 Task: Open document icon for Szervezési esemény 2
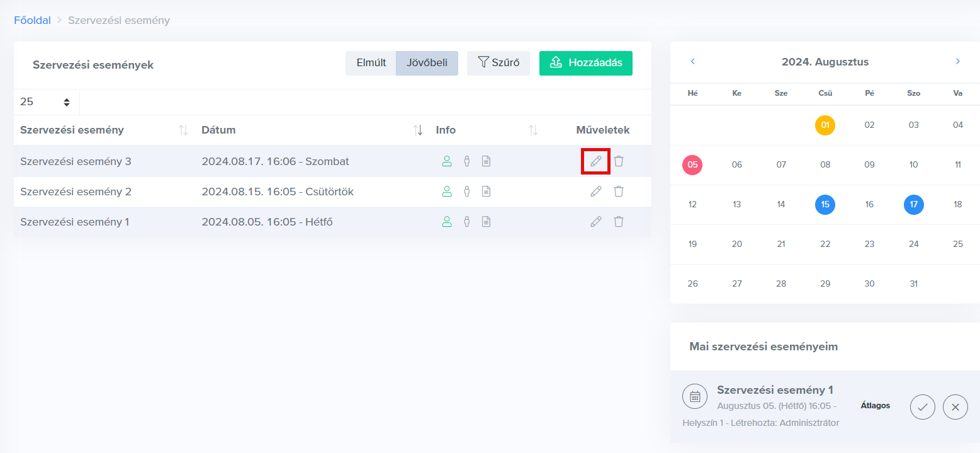pyautogui.click(x=486, y=192)
